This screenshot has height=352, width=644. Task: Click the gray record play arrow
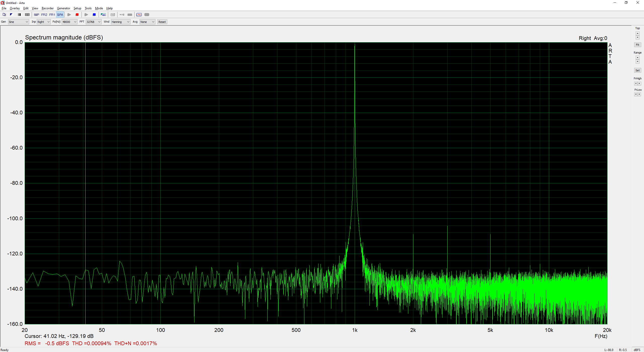[x=69, y=15]
